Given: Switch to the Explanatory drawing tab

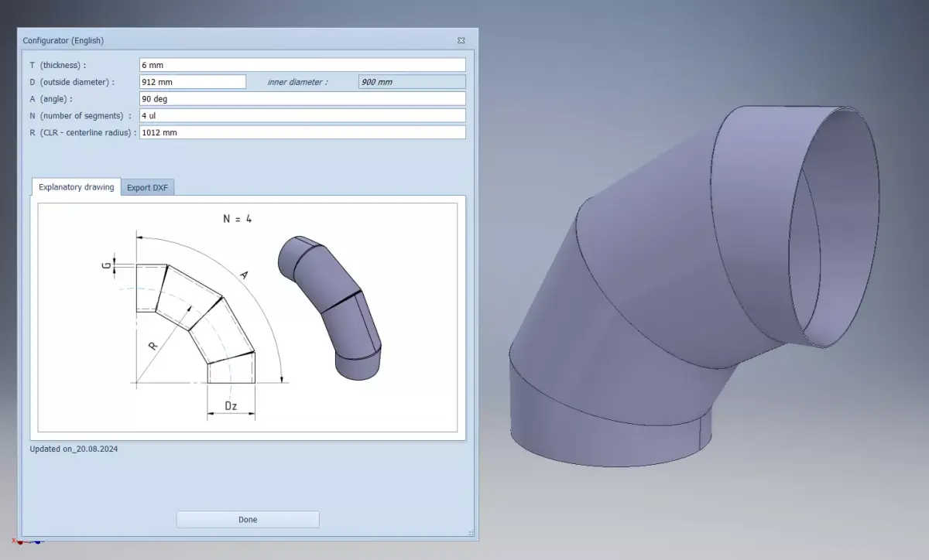Looking at the screenshot, I should point(77,187).
